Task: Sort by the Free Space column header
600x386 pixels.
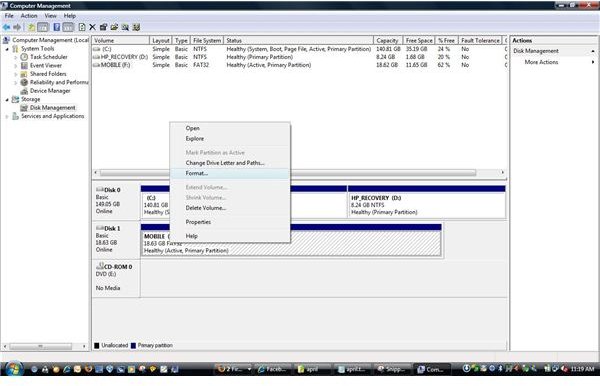Action: click(419, 41)
